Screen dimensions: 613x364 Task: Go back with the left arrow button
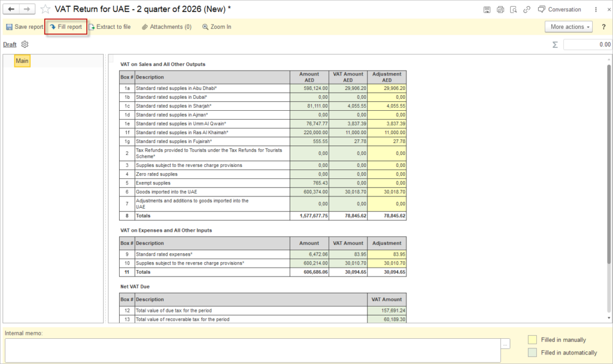(x=11, y=9)
